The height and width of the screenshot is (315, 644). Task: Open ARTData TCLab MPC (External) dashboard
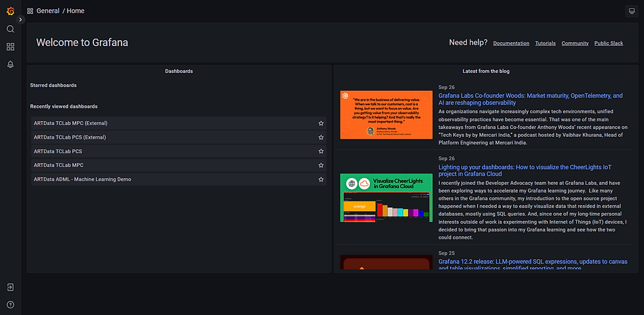(179, 123)
